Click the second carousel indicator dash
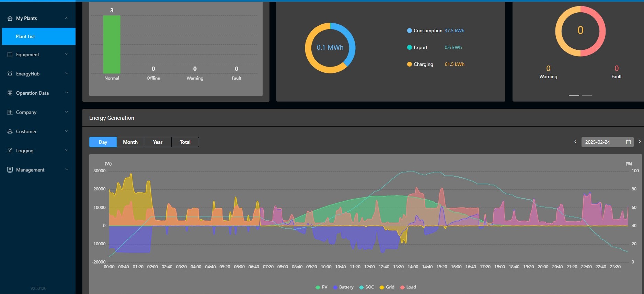 (587, 95)
